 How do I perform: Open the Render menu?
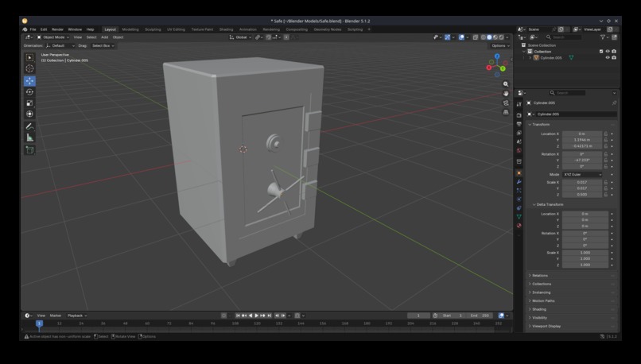[x=57, y=29]
